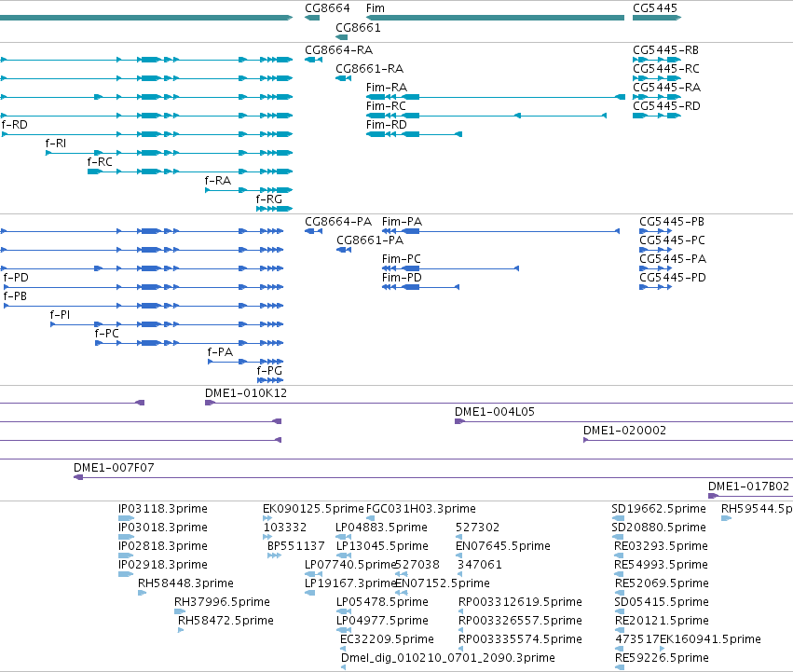
Task: Click the f-PA protein label
Action: (220, 352)
